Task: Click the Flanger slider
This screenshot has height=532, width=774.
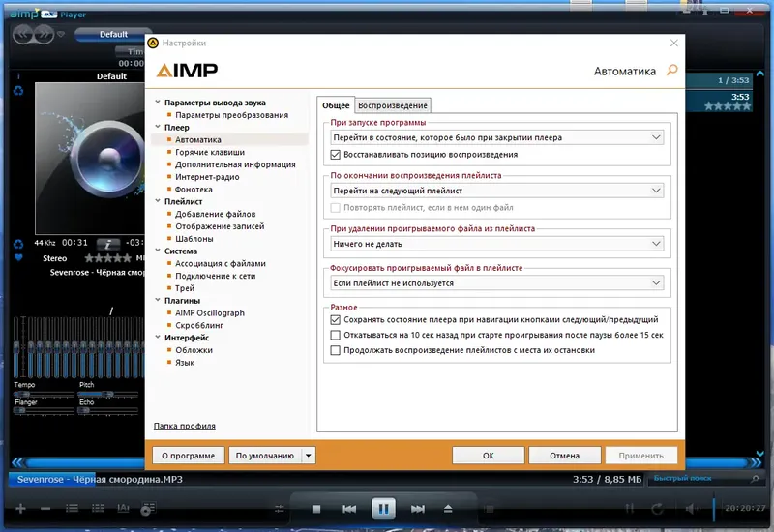Action: [x=44, y=410]
